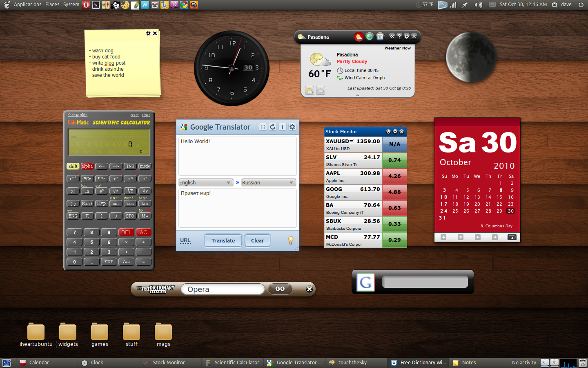Viewport: 588px width, 368px height.
Task: Click 'reset' link on calculator
Action: (134, 115)
